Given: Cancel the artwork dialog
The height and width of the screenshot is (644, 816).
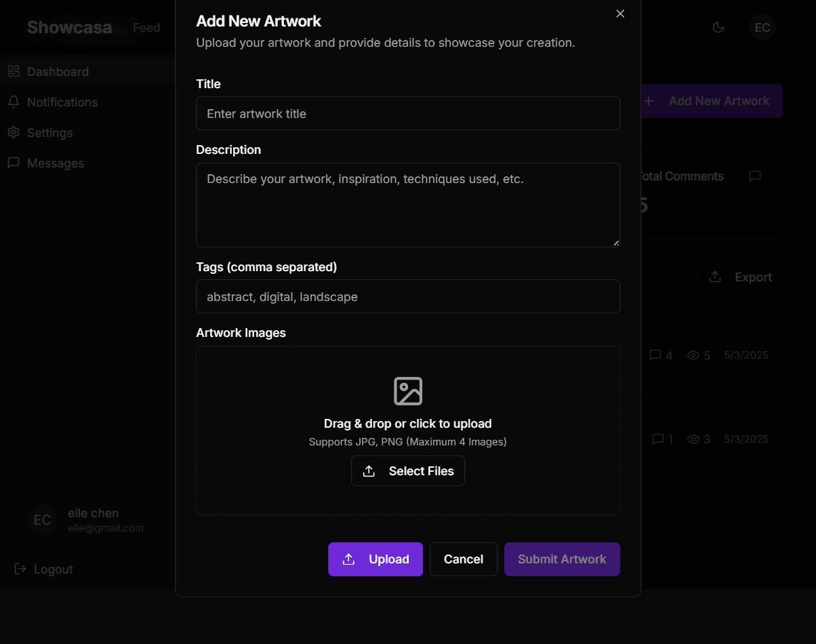Looking at the screenshot, I should coord(464,559).
